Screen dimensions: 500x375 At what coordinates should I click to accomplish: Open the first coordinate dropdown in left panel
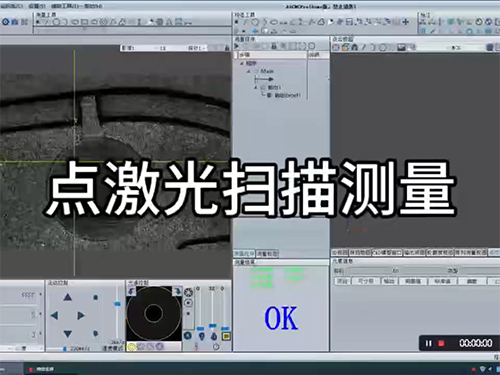[41, 295]
